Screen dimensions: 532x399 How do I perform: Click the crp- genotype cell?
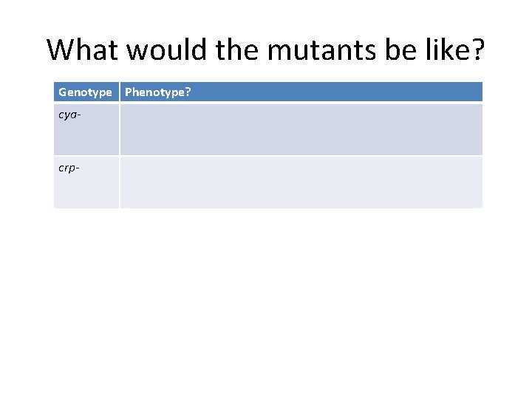coord(86,182)
